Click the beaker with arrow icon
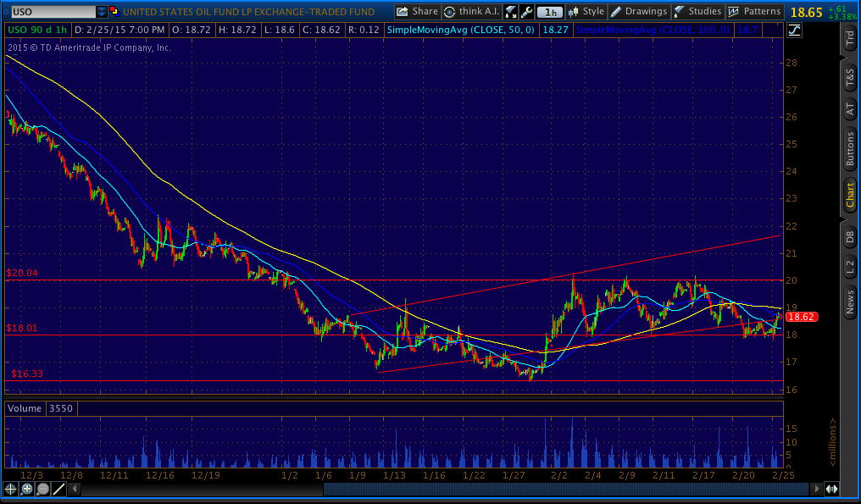The width and height of the screenshot is (861, 504). pos(511,12)
